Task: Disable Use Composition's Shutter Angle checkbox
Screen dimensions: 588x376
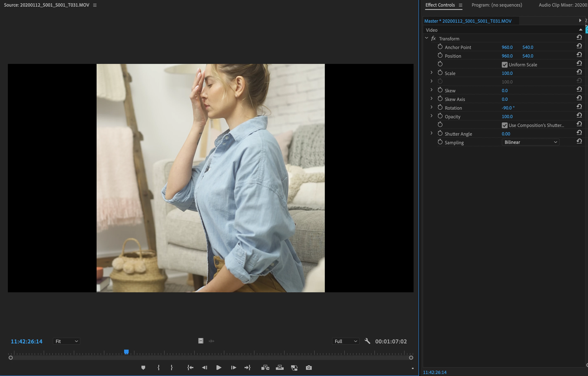Action: point(505,125)
